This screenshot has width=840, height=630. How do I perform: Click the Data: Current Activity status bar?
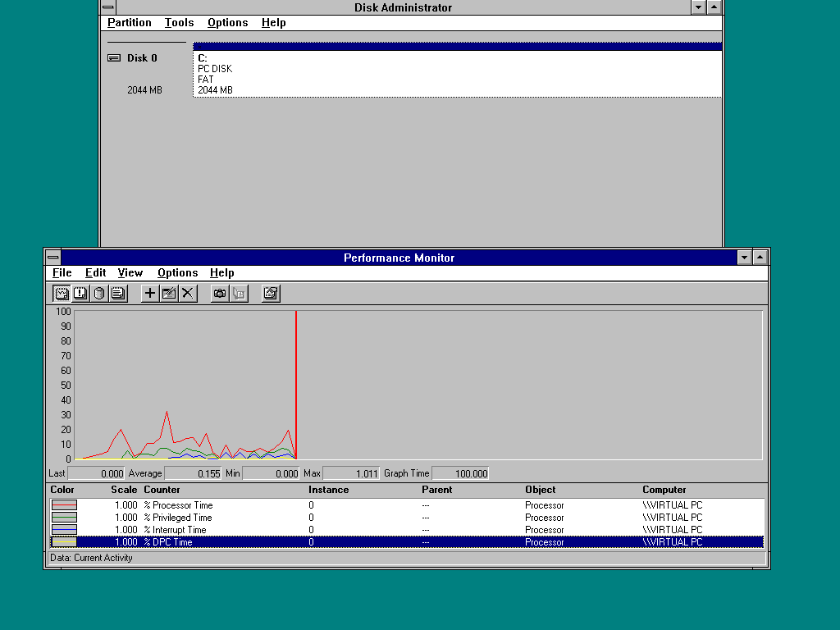(407, 558)
